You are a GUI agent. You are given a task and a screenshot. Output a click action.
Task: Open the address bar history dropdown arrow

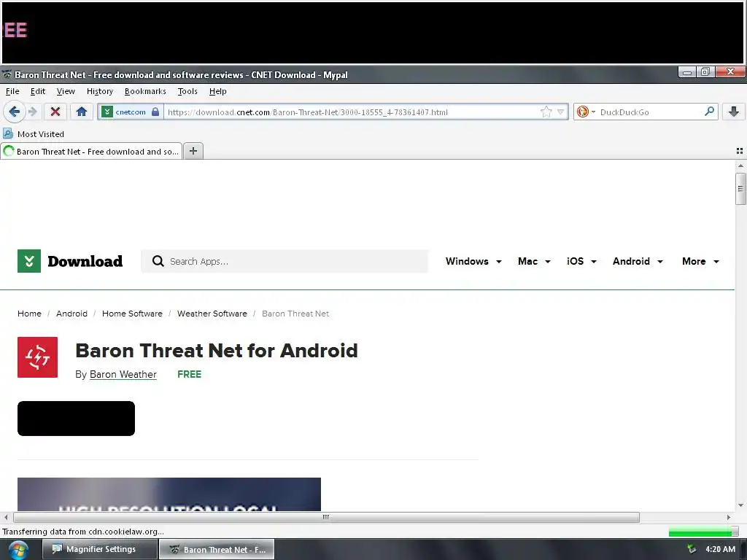pyautogui.click(x=561, y=112)
